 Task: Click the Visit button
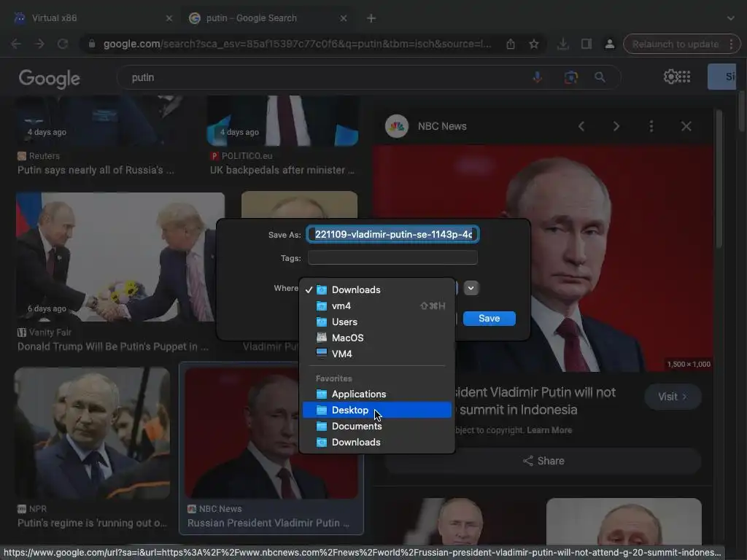(x=672, y=397)
